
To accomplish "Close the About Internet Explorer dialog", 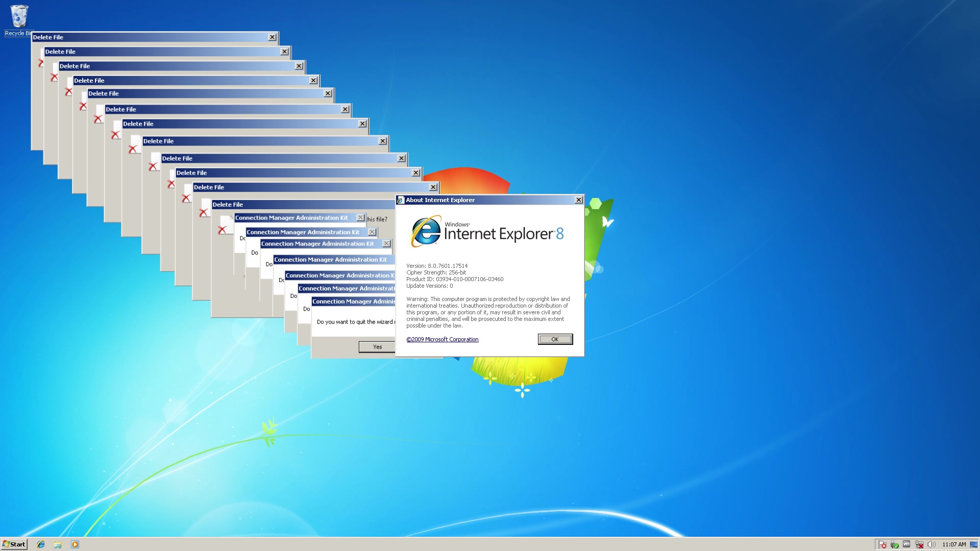I will click(x=578, y=200).
